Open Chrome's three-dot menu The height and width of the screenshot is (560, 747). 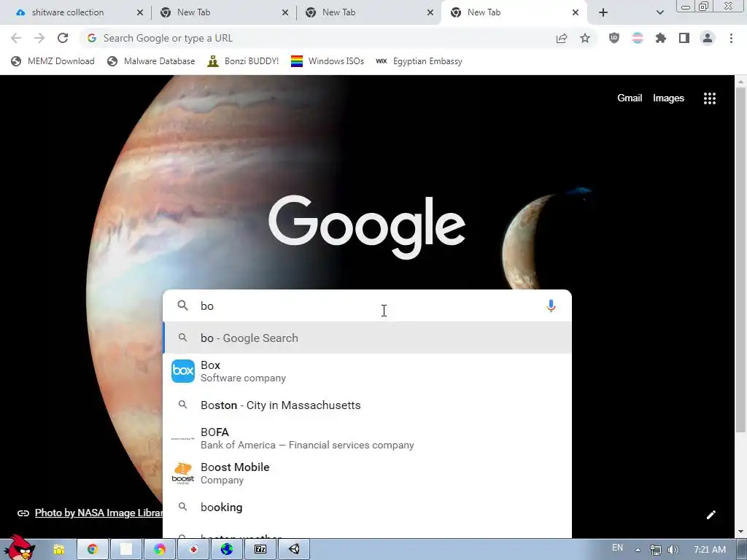[731, 38]
